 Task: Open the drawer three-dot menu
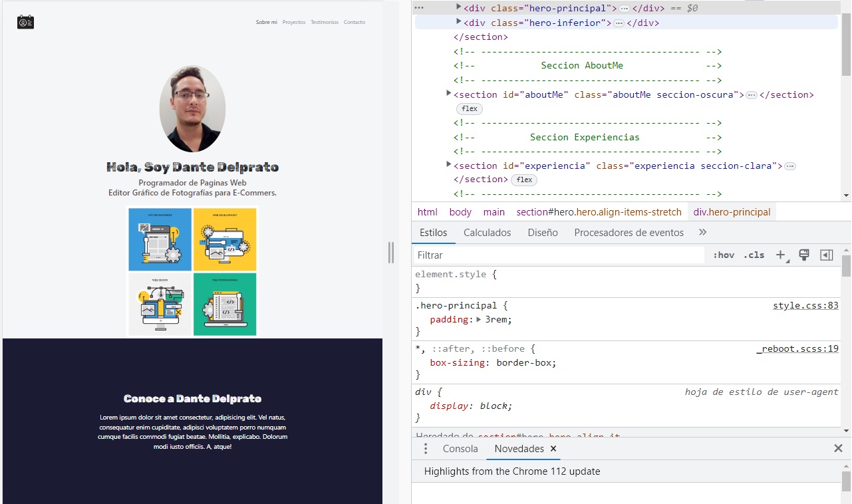coord(426,449)
